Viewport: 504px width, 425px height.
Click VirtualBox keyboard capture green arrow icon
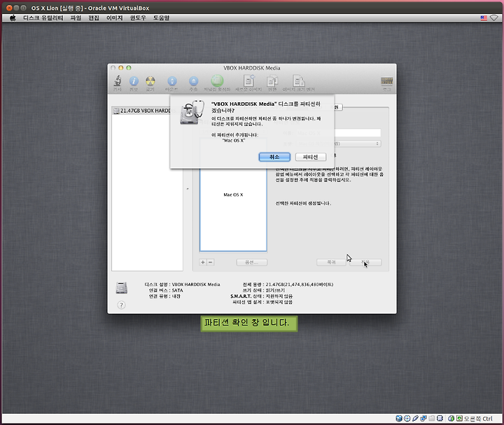click(x=459, y=418)
